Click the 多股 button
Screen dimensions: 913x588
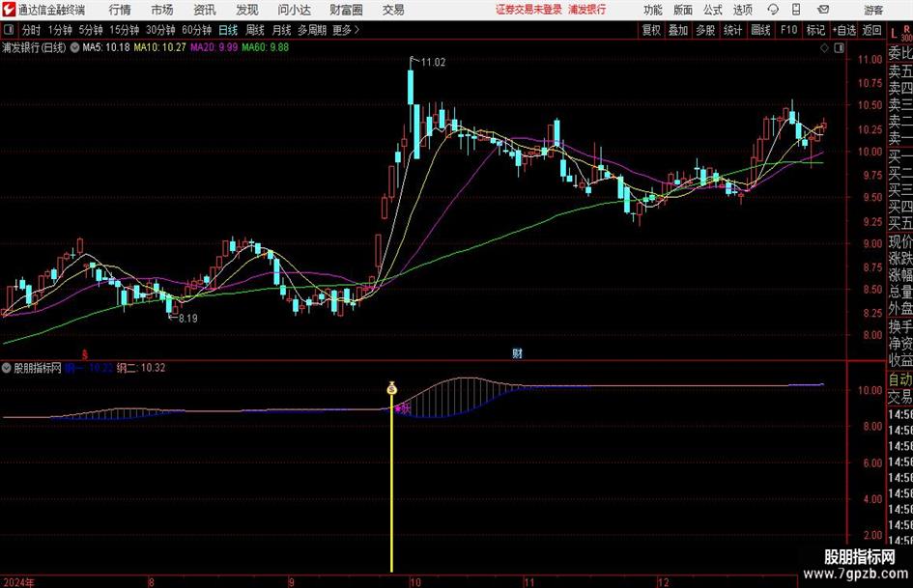coord(705,30)
